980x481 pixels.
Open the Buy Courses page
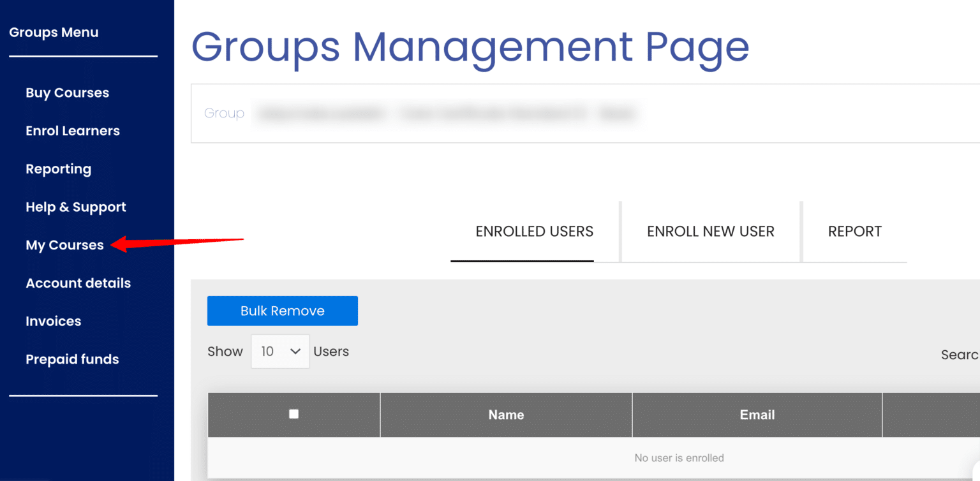tap(67, 93)
